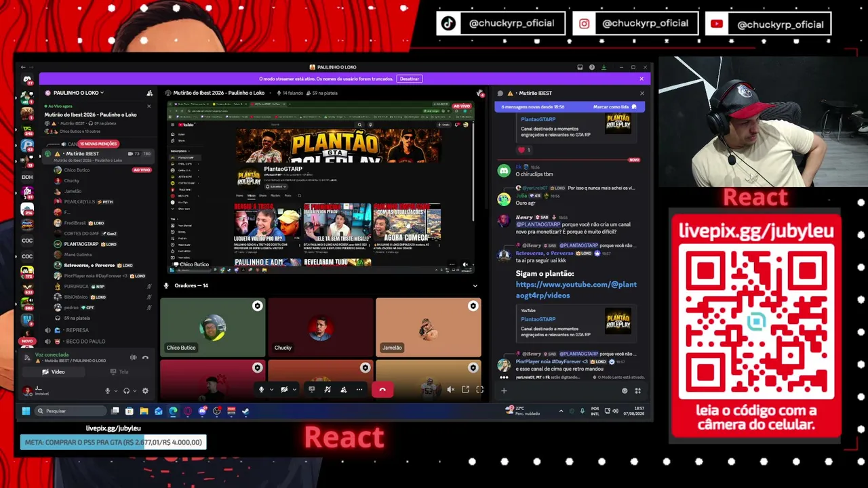The image size is (868, 488).
Task: Toggle microphone mute in call controls
Action: (262, 389)
